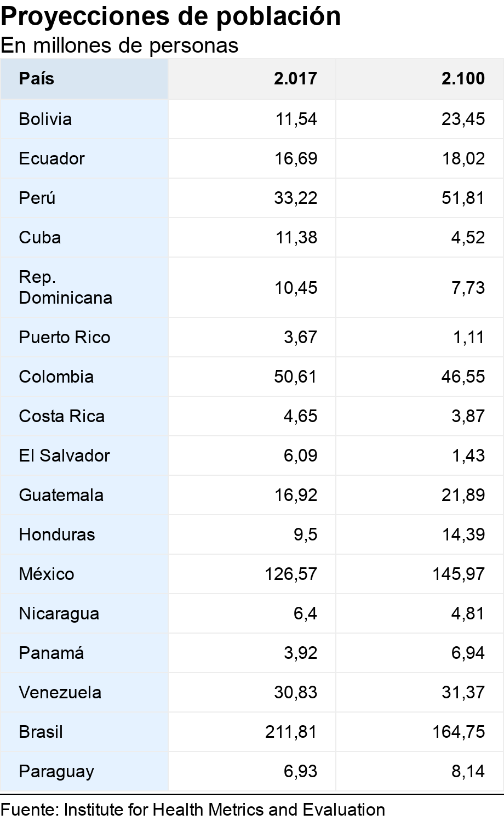Select the Bolivia row label
504x820 pixels.
click(x=45, y=119)
